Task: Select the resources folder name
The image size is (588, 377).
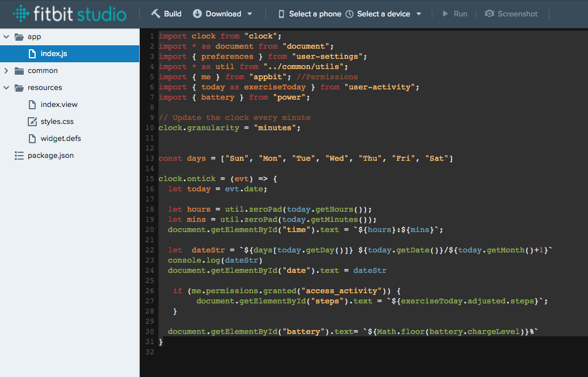Action: click(x=45, y=87)
